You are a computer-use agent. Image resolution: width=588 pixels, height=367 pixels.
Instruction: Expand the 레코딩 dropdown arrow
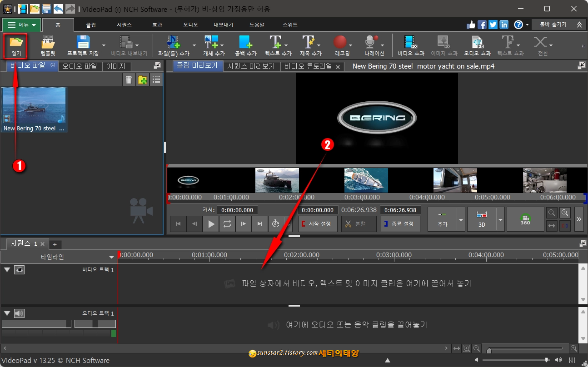pos(351,45)
